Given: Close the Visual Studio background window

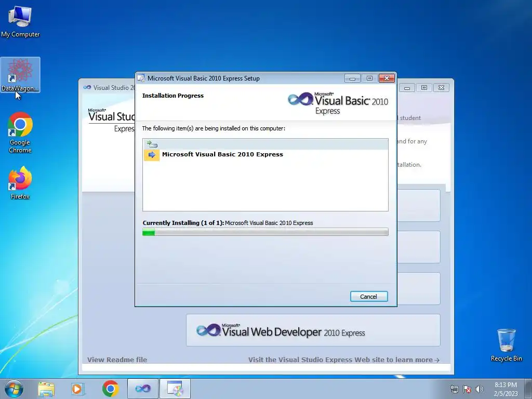Looking at the screenshot, I should 441,87.
